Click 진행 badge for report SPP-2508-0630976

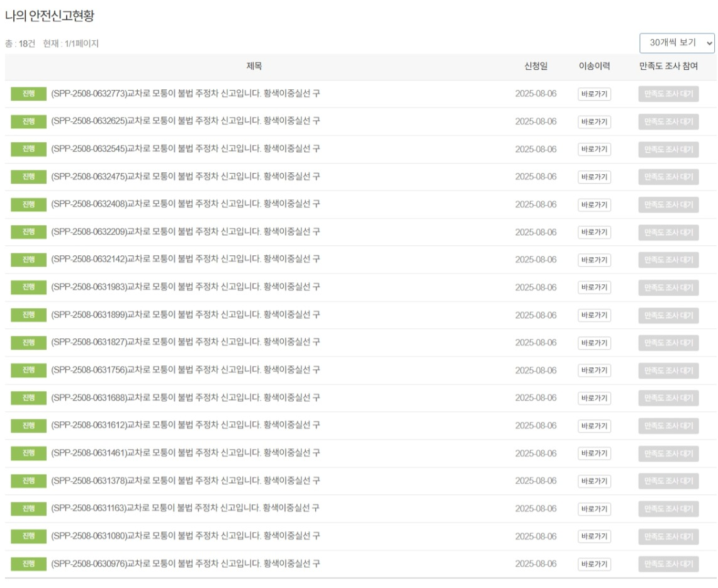pos(28,564)
